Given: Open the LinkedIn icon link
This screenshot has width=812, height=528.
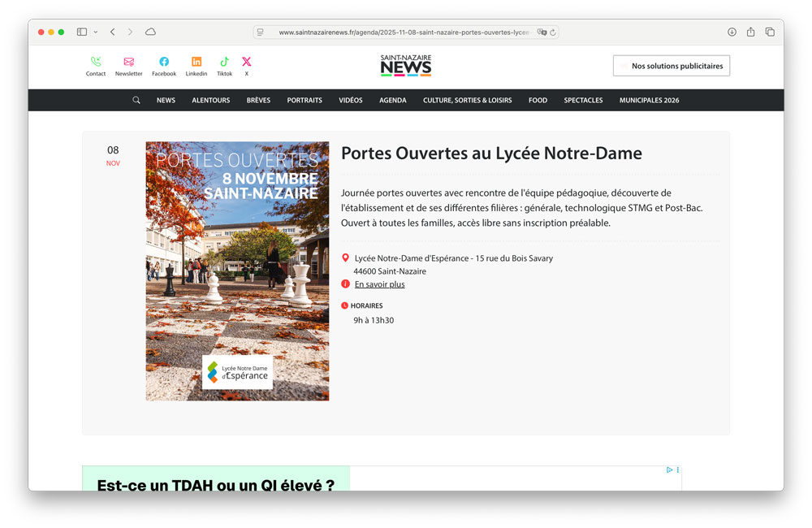Looking at the screenshot, I should pyautogui.click(x=197, y=62).
